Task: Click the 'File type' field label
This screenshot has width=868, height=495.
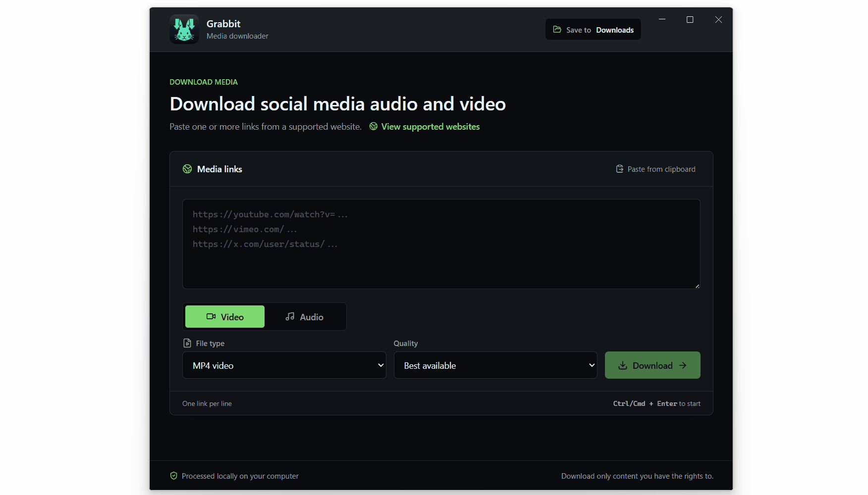Action: 210,344
